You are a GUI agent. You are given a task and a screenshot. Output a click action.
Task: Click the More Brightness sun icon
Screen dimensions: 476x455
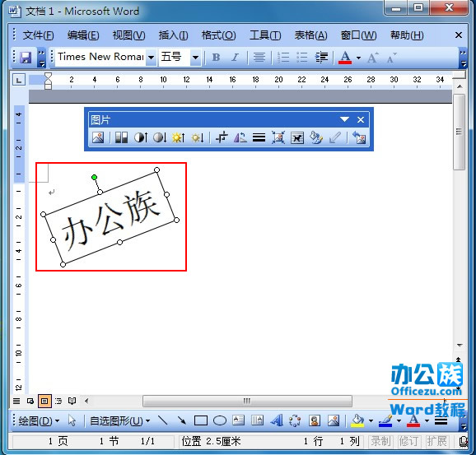pos(179,137)
